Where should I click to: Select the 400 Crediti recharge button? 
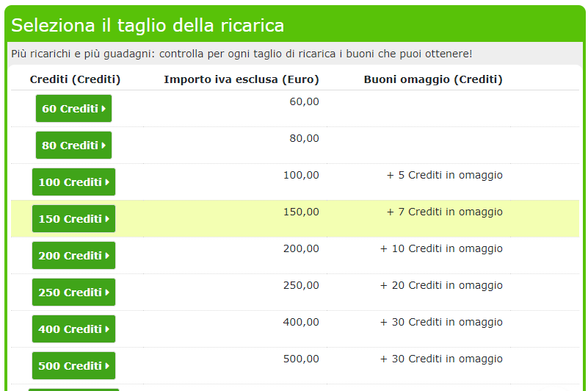point(73,329)
